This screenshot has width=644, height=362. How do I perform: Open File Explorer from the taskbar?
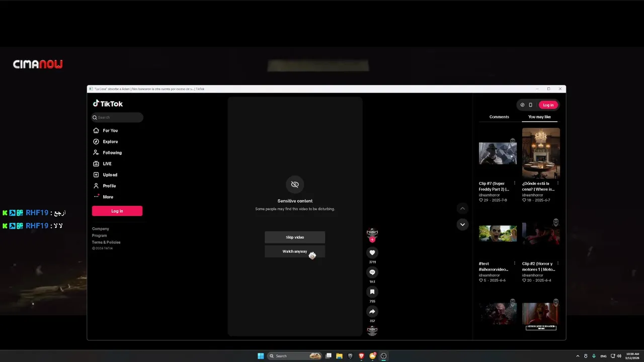click(339, 356)
